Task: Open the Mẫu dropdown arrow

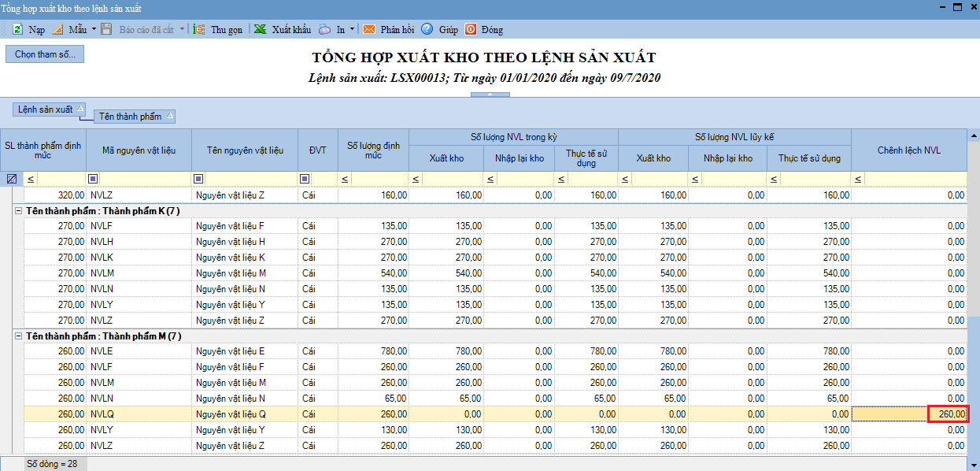Action: [94, 29]
